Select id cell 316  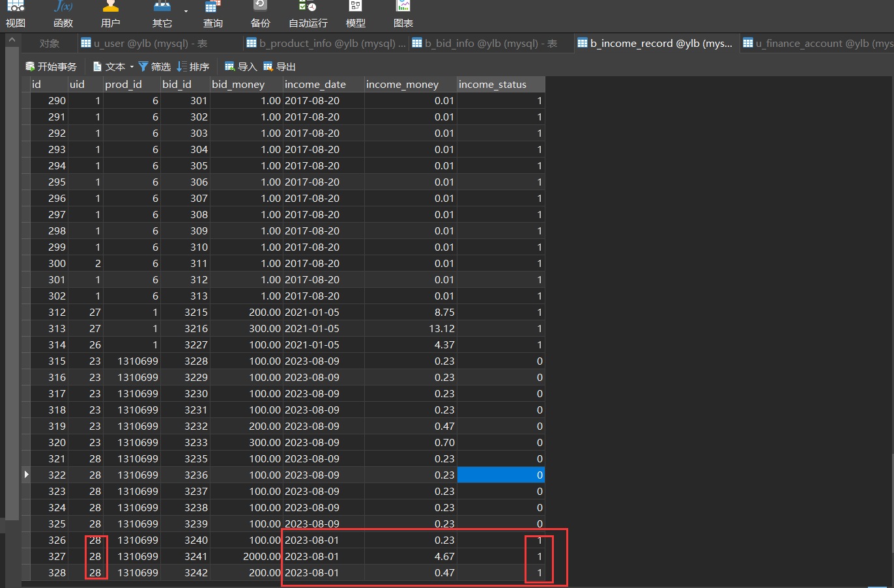pos(49,377)
